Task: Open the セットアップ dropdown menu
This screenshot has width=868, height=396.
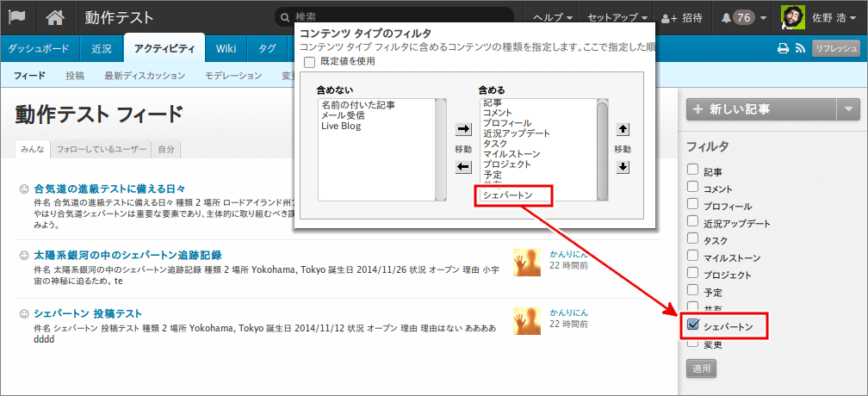Action: tap(617, 18)
